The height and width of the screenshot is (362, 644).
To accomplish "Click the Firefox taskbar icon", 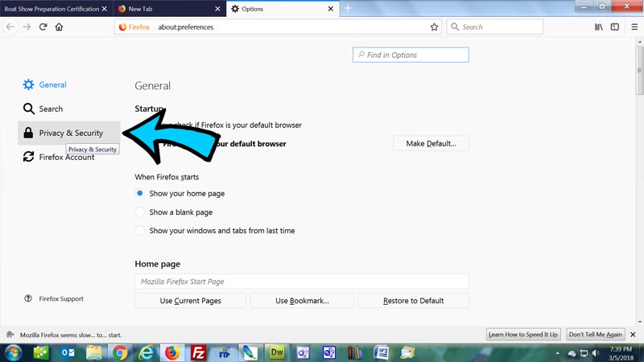I will click(172, 353).
